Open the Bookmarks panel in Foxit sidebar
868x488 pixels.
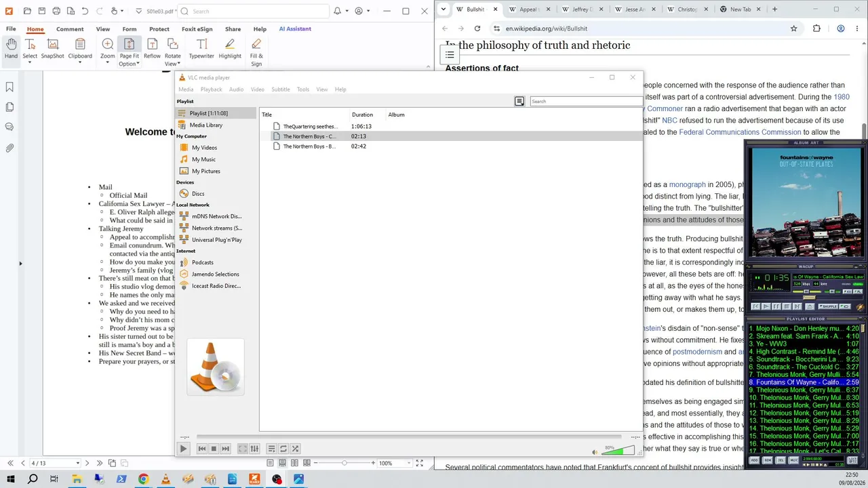tap(9, 87)
